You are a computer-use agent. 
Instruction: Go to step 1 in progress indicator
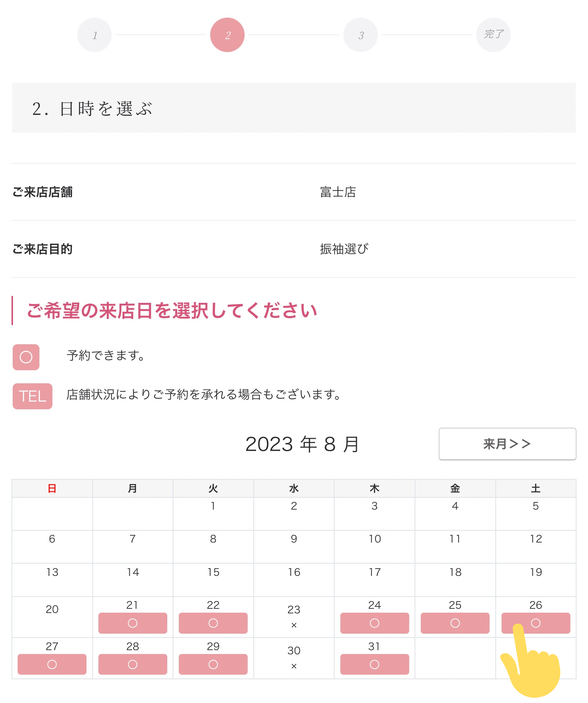95,35
